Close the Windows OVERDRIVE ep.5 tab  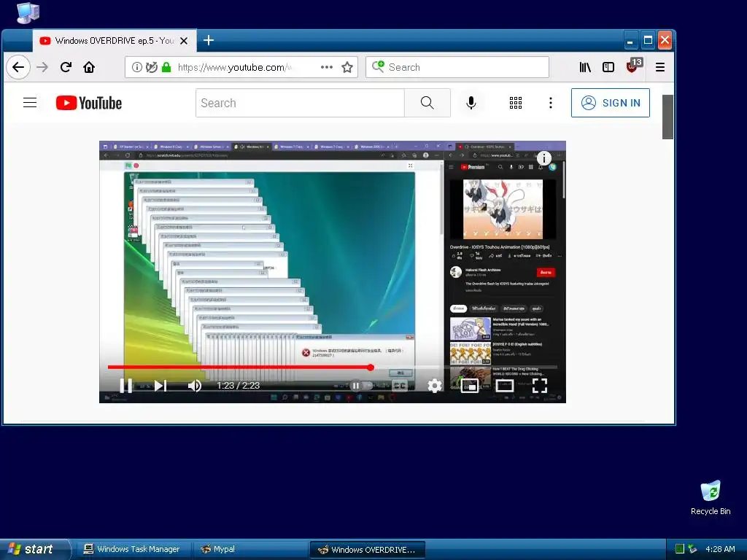184,41
